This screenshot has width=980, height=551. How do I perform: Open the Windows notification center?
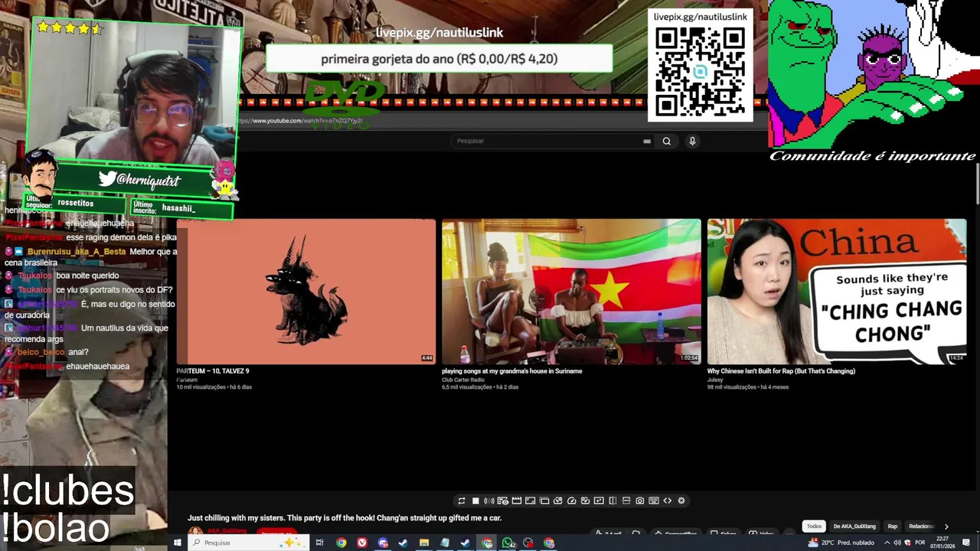[966, 543]
